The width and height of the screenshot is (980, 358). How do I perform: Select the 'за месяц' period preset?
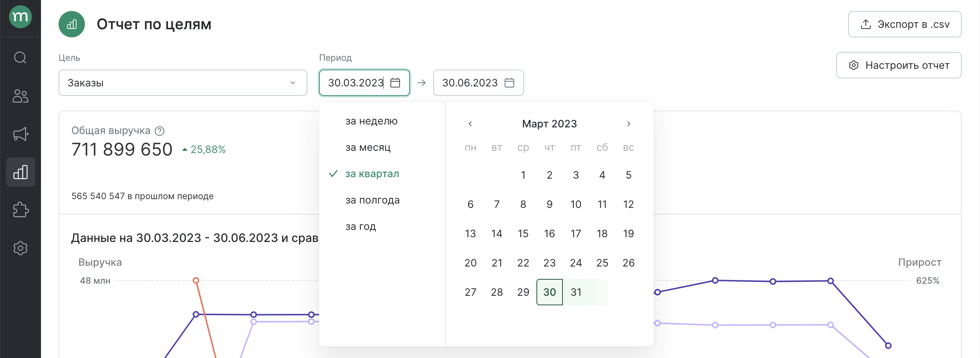coord(368,147)
